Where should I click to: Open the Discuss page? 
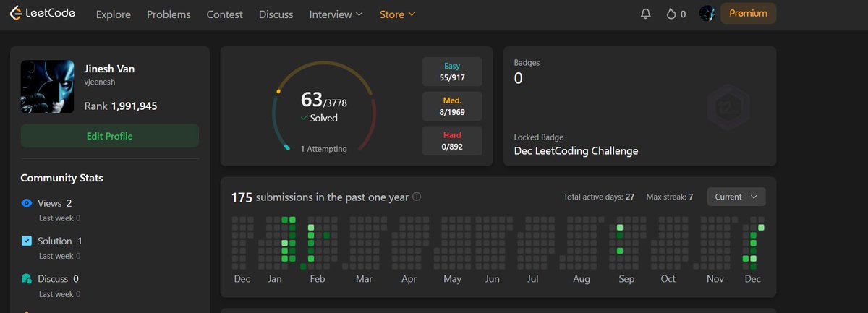tap(276, 14)
